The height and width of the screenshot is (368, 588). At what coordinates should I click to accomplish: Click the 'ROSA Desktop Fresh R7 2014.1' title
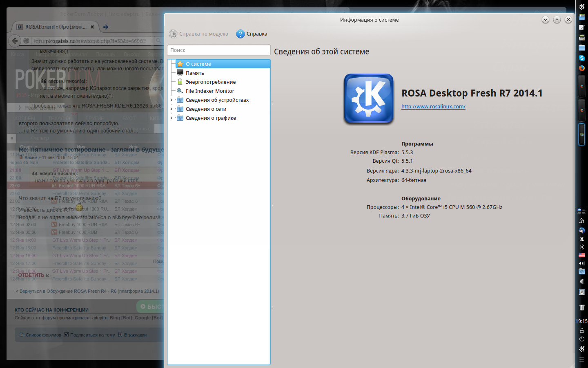(x=472, y=93)
